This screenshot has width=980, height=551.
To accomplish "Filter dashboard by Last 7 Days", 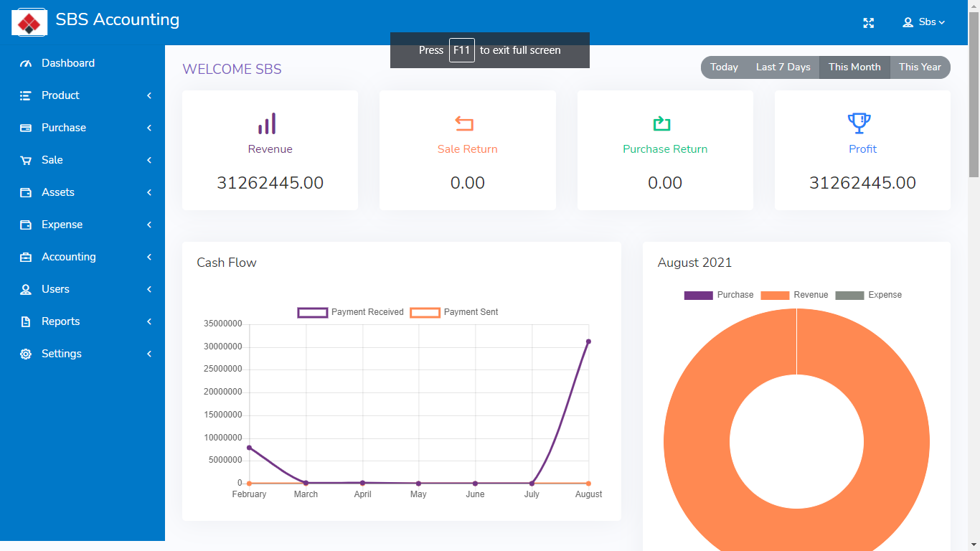I will point(783,67).
